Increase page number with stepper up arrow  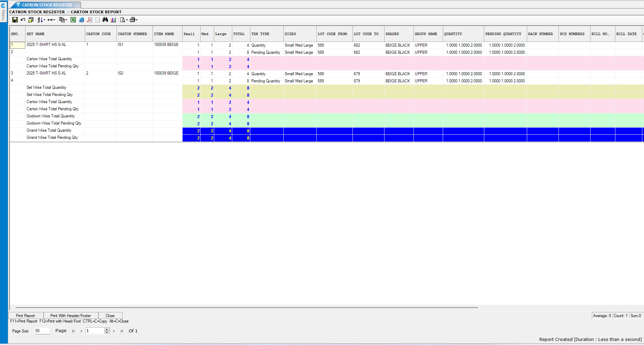(107, 329)
